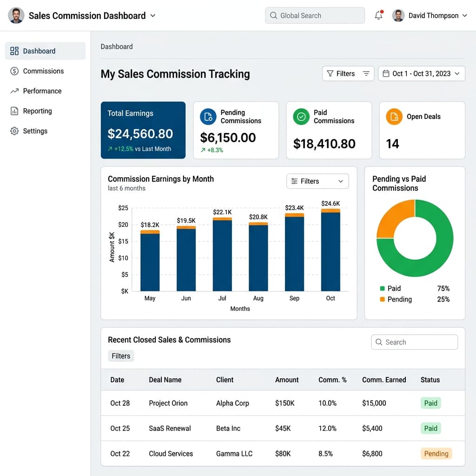This screenshot has height=476, width=476.
Task: Click the green Paid Commissions checkmark icon
Action: [x=301, y=117]
